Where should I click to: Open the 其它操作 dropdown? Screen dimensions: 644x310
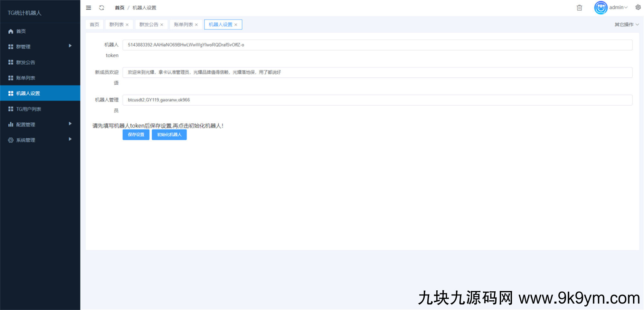(x=626, y=24)
